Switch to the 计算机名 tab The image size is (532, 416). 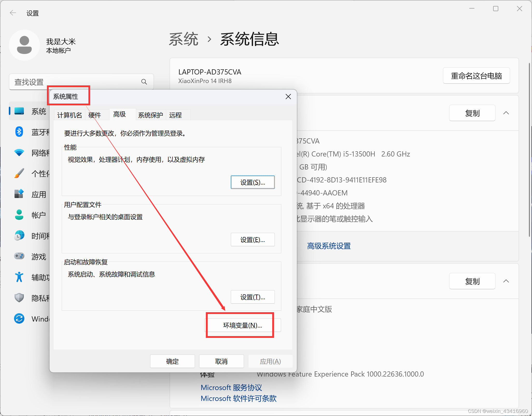click(x=70, y=115)
